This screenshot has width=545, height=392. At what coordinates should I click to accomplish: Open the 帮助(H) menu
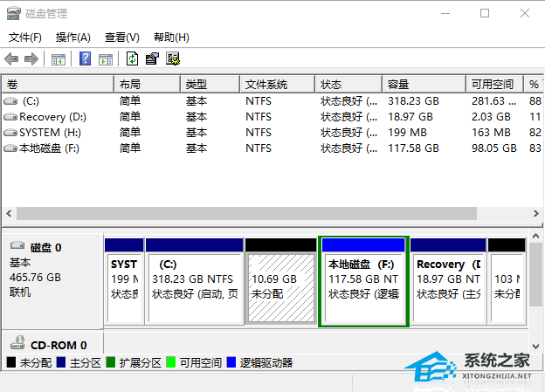tap(171, 38)
